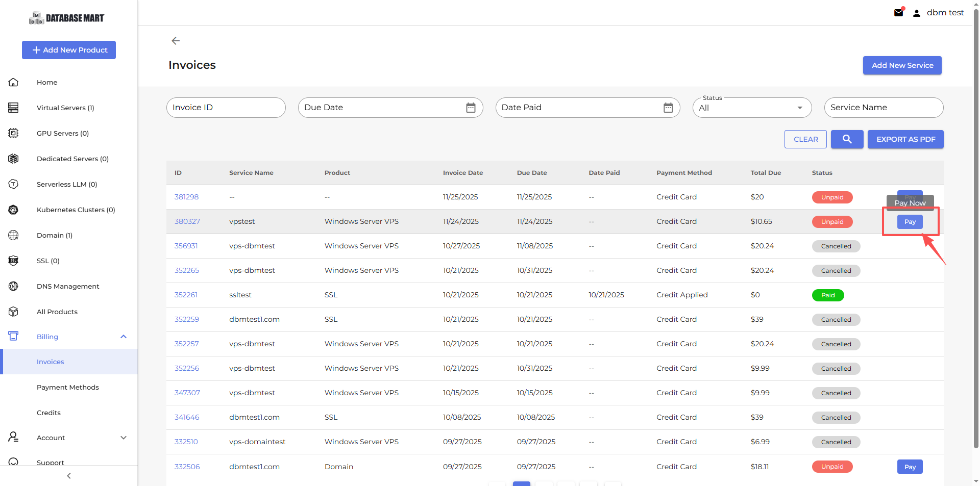The image size is (980, 486).
Task: Click the Account person icon
Action: pyautogui.click(x=14, y=437)
